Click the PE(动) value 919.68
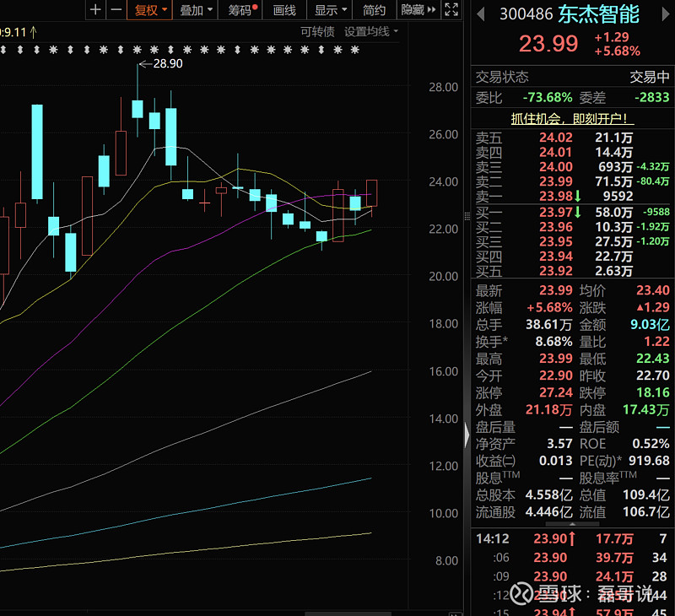Viewport: 675px width, 616px height. click(x=649, y=461)
